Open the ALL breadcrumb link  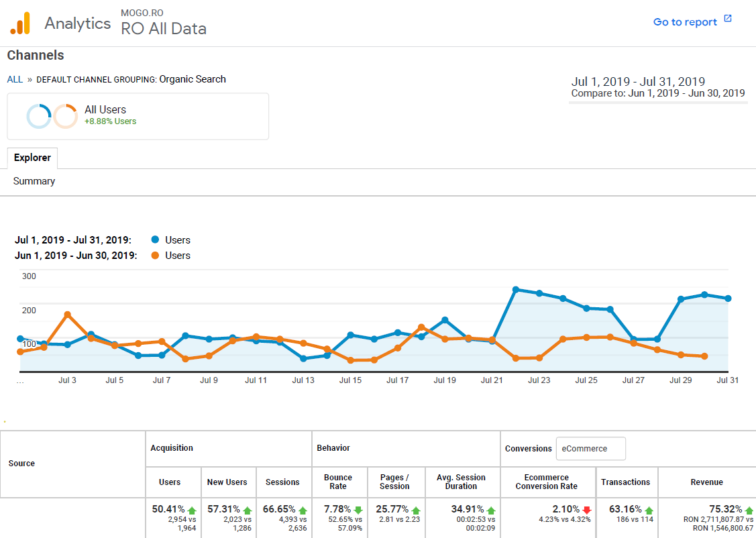[x=15, y=79]
